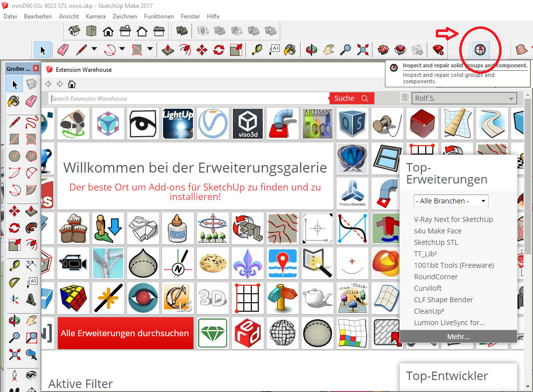Open the Fenster menu
This screenshot has height=392, width=533.
pos(190,16)
